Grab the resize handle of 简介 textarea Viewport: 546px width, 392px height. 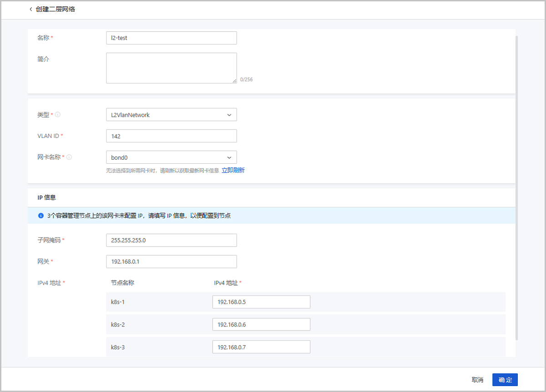(234, 81)
